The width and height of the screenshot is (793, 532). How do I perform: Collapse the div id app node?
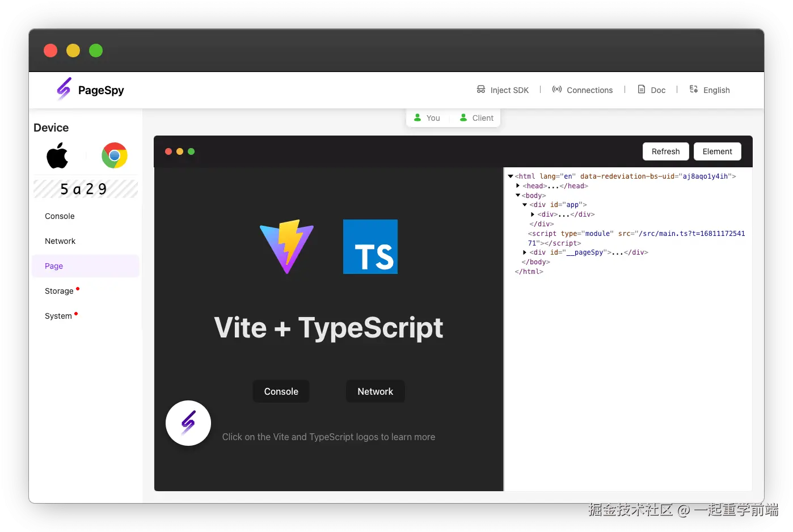[x=525, y=205]
